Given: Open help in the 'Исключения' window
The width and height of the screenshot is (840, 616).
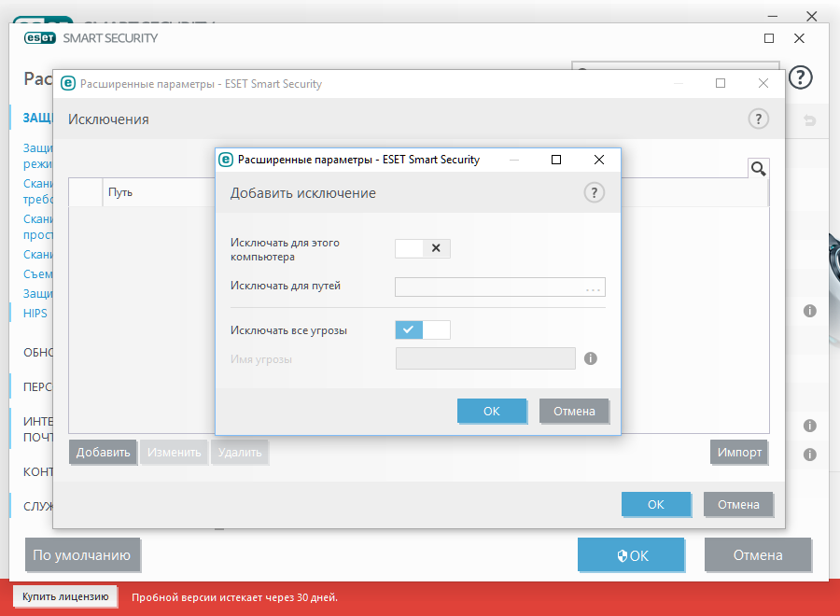Looking at the screenshot, I should (x=758, y=119).
